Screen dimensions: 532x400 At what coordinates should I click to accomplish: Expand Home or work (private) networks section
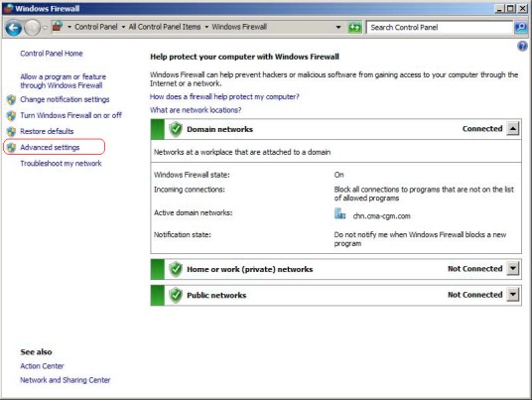[513, 269]
